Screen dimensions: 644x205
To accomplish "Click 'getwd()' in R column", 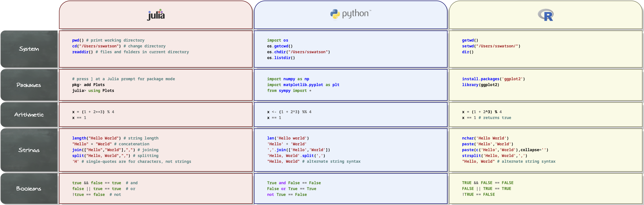I will pos(470,40).
